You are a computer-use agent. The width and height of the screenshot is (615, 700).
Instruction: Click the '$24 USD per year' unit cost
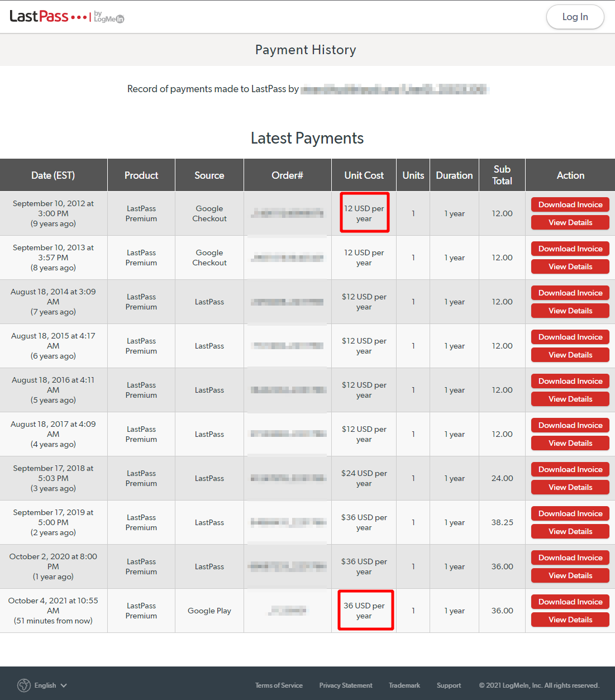[364, 478]
